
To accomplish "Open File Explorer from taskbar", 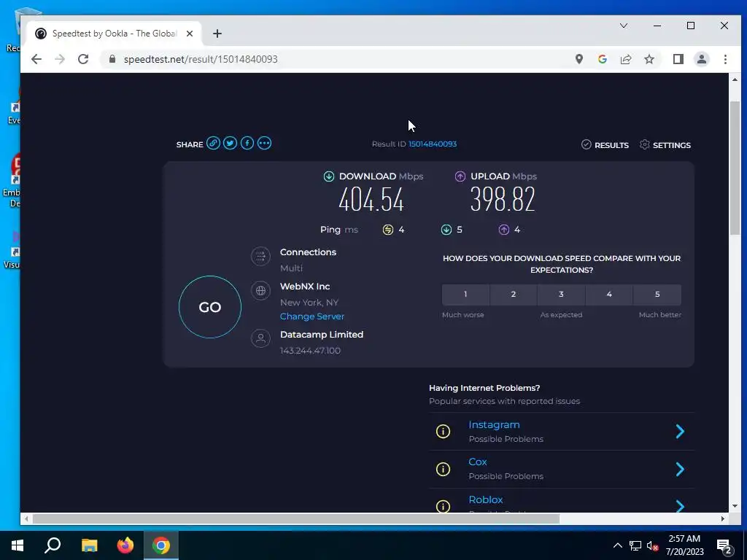I will 89,545.
